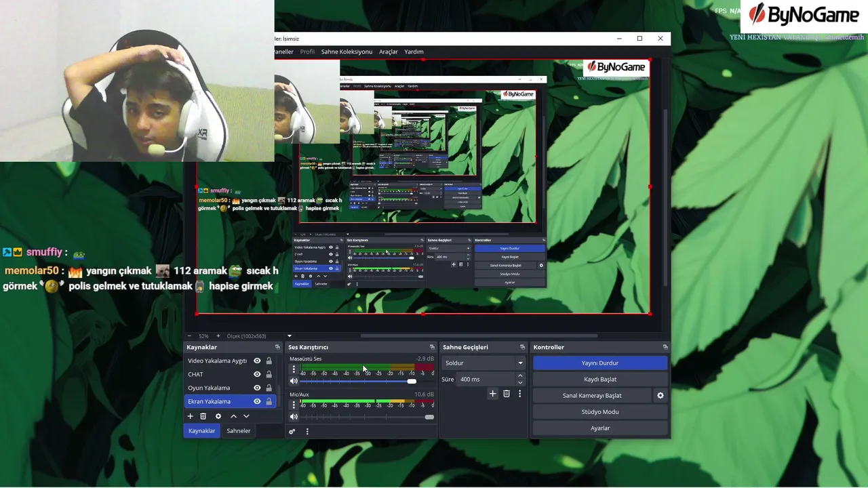Click the Masaüstü Ses -2.9 dB value
The height and width of the screenshot is (488, 868).
[425, 359]
